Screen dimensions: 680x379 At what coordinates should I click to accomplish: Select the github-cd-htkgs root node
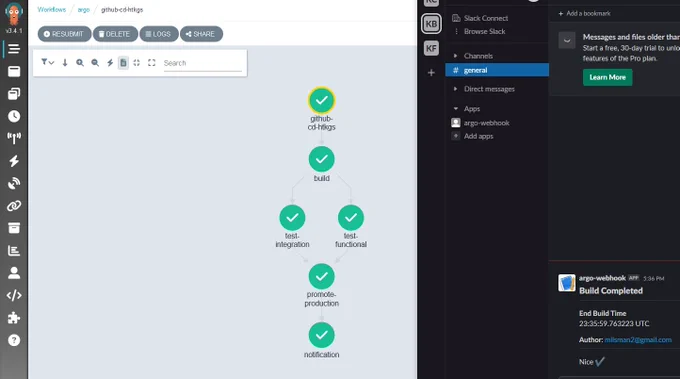click(x=321, y=100)
